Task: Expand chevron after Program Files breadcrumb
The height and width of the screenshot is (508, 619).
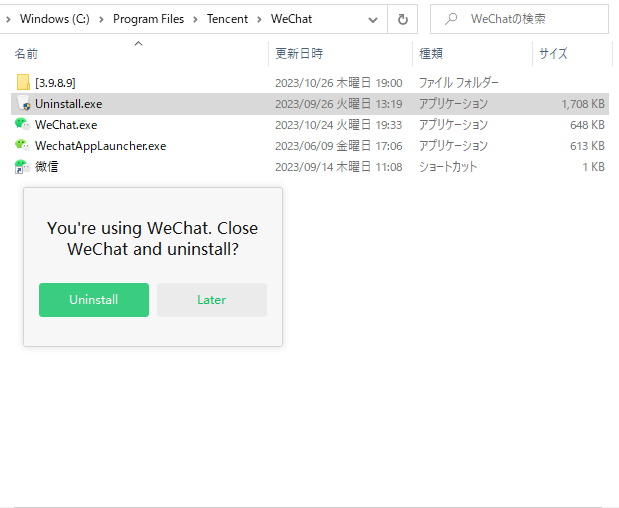Action: tap(195, 19)
